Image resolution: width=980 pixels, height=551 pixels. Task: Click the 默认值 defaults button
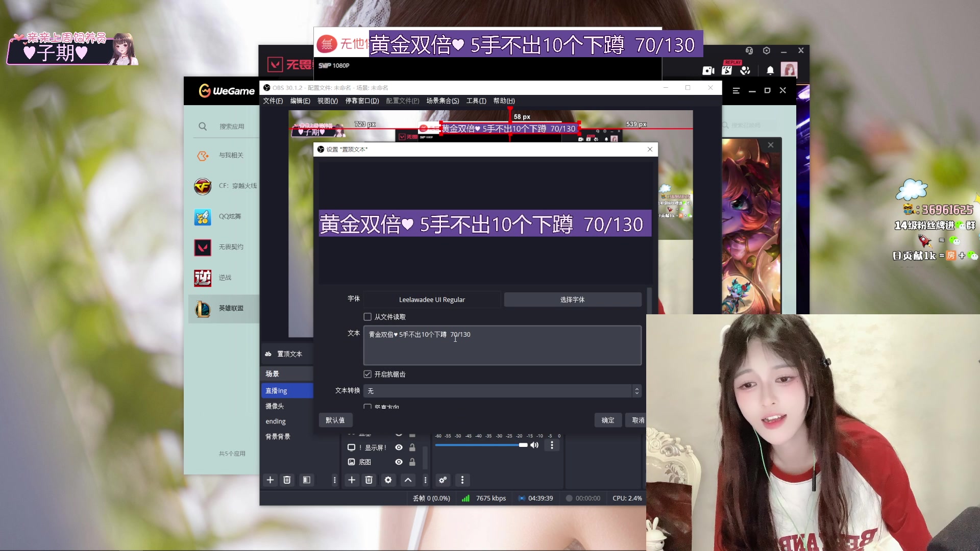tap(335, 420)
